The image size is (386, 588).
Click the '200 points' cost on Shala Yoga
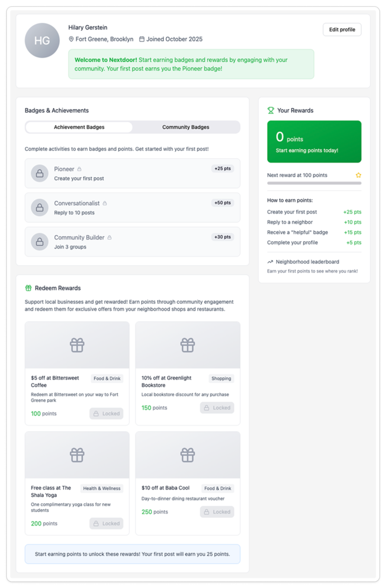click(x=44, y=524)
